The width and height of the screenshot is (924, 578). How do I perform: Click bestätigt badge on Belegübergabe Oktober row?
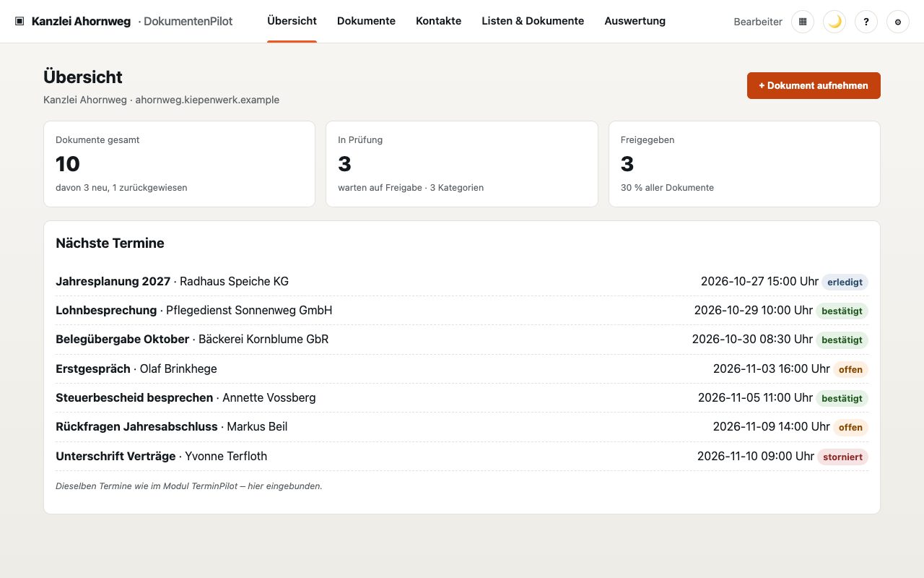(x=842, y=340)
